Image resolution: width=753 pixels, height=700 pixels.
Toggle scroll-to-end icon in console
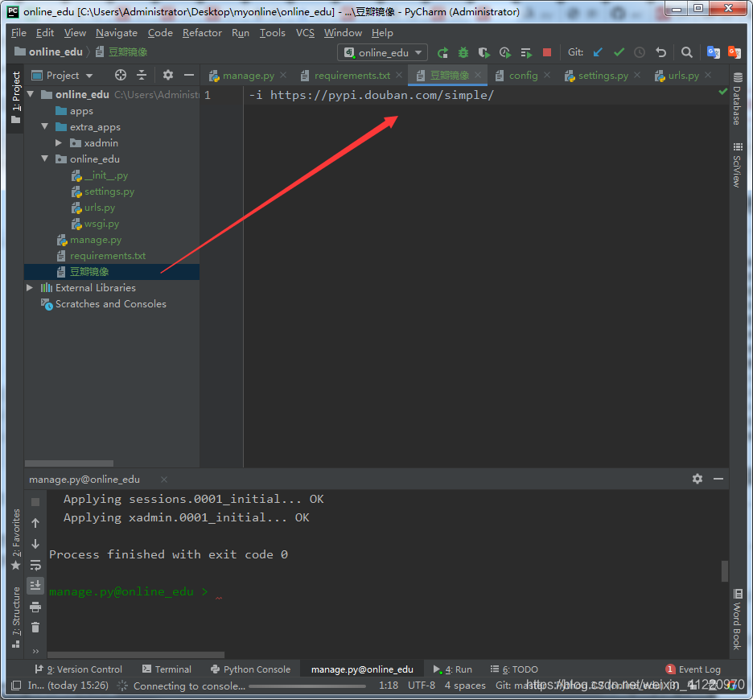tap(35, 585)
